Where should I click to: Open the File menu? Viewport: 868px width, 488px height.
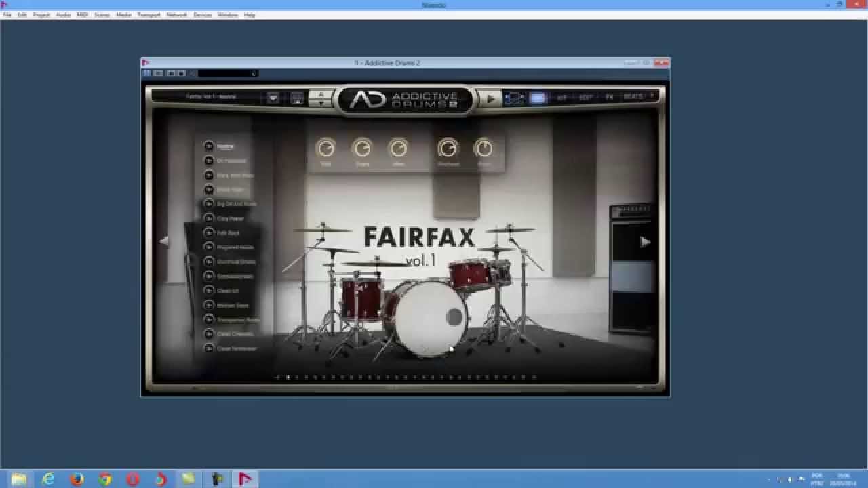point(7,14)
